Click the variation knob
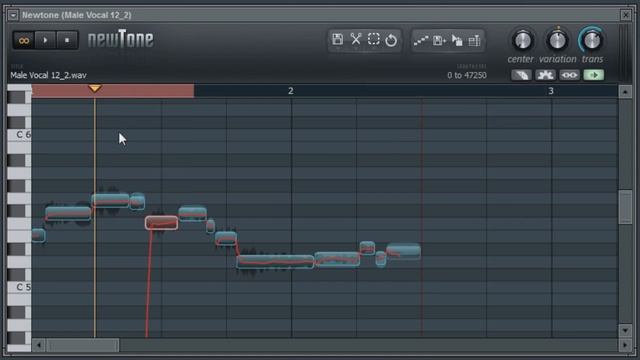Screen dimensions: 640x360 coord(557,40)
